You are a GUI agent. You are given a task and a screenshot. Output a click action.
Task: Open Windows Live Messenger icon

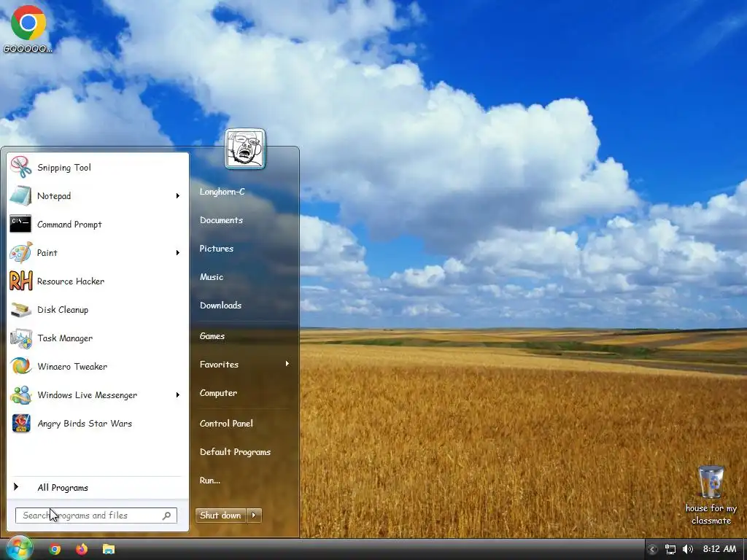click(x=21, y=394)
